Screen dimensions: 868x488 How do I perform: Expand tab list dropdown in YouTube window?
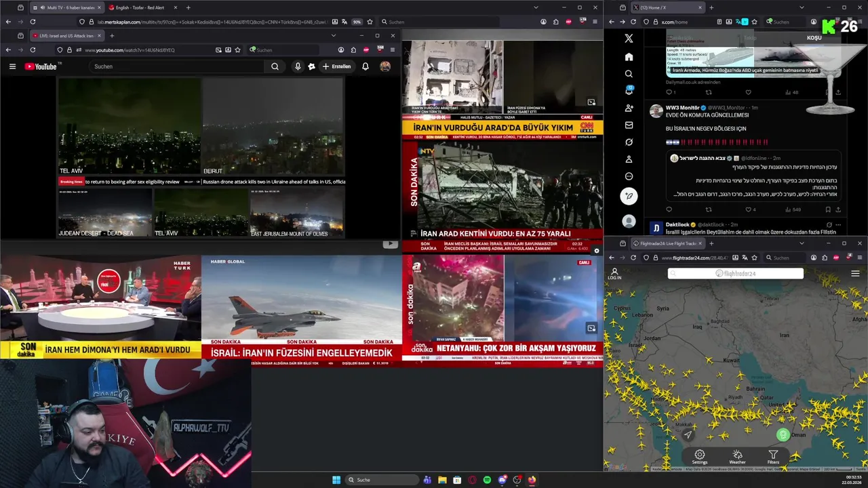coord(334,35)
